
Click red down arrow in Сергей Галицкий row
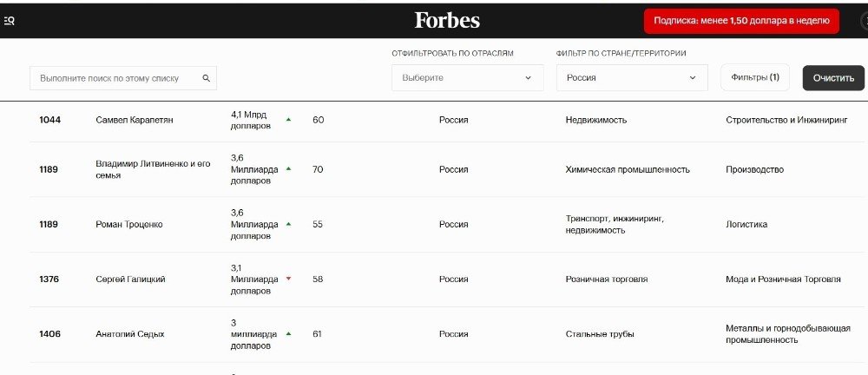tap(288, 279)
